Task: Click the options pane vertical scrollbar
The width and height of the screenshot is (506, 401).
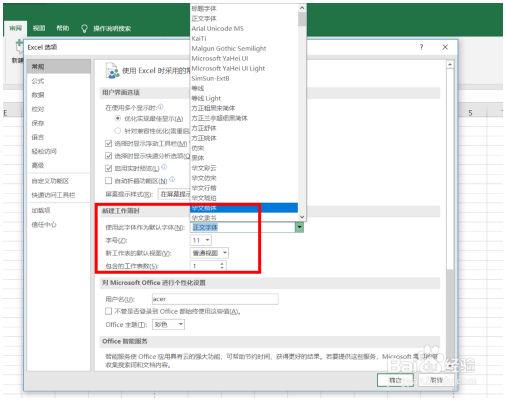Action: [450, 167]
